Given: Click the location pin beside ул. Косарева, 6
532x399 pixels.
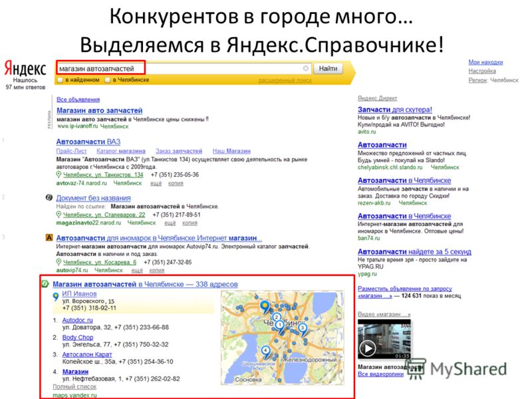Looking at the screenshot, I should 59,262.
